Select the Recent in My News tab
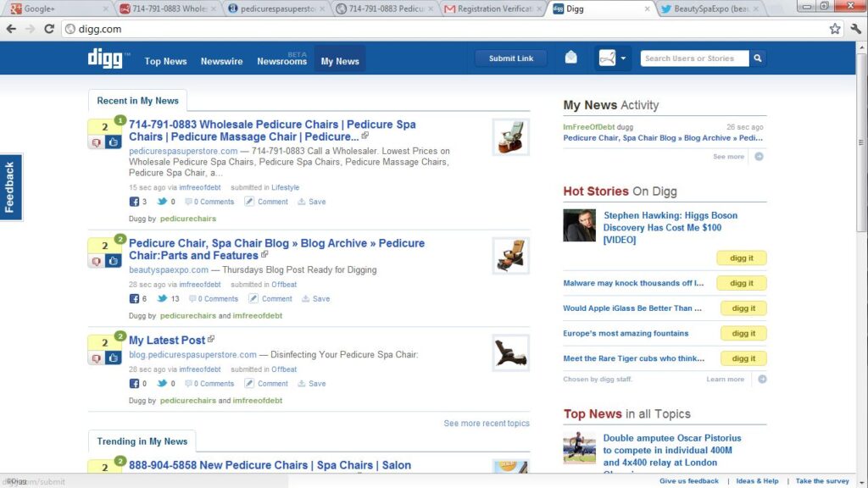Image resolution: width=868 pixels, height=488 pixels. tap(138, 101)
